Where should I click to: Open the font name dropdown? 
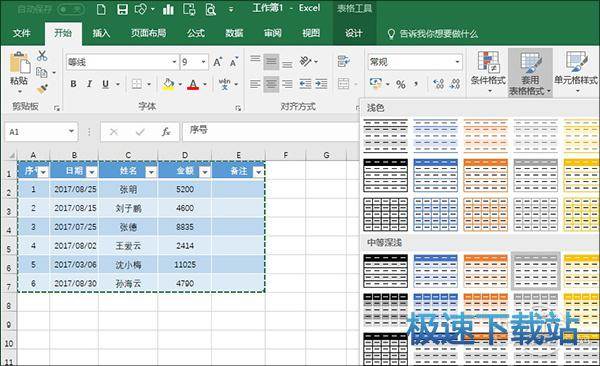(x=174, y=62)
